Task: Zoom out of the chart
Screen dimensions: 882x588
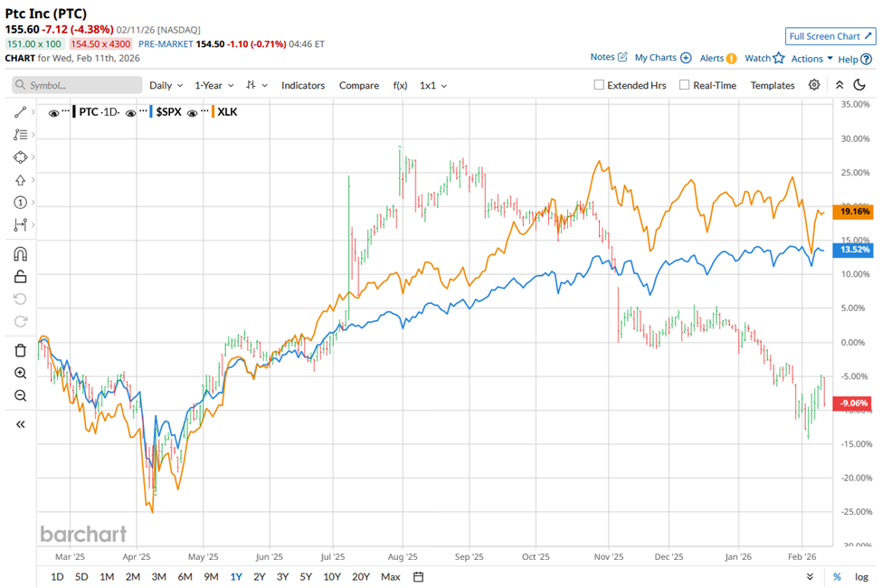Action: click(20, 395)
